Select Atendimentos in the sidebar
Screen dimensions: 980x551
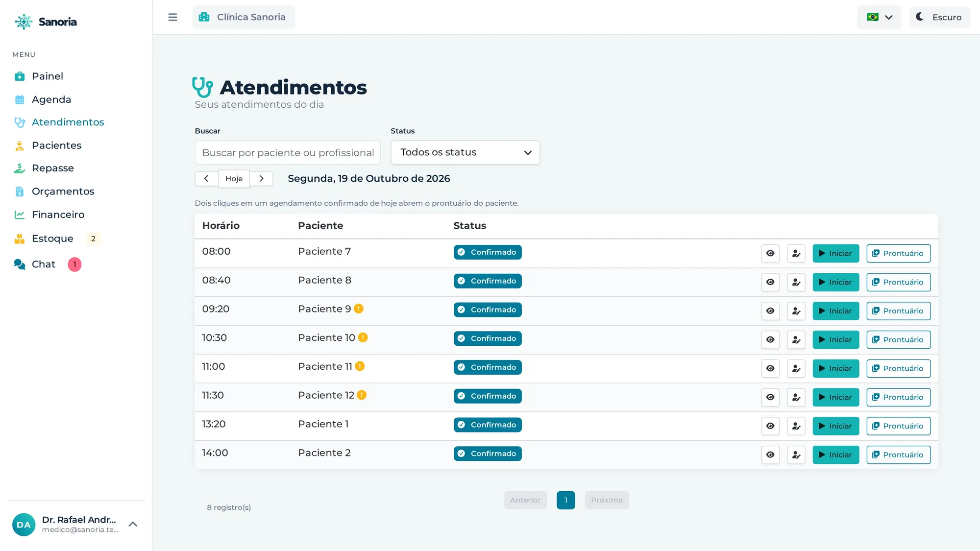68,122
